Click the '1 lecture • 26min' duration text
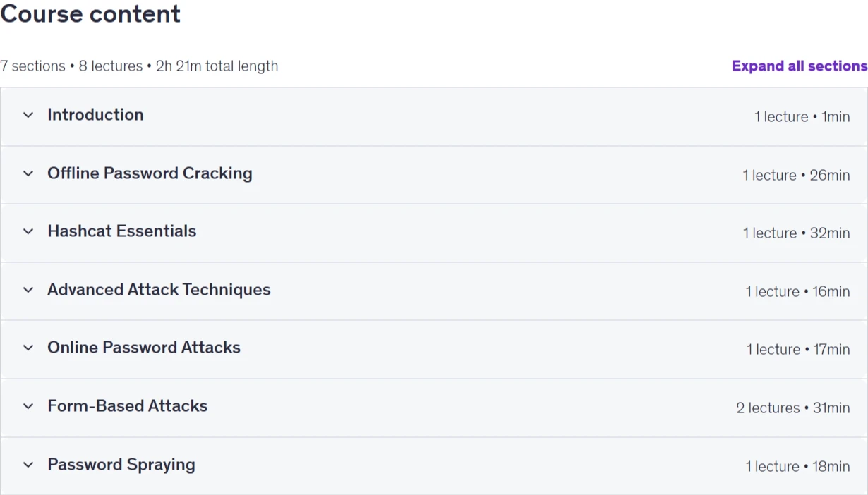868x495 pixels. pyautogui.click(x=796, y=175)
